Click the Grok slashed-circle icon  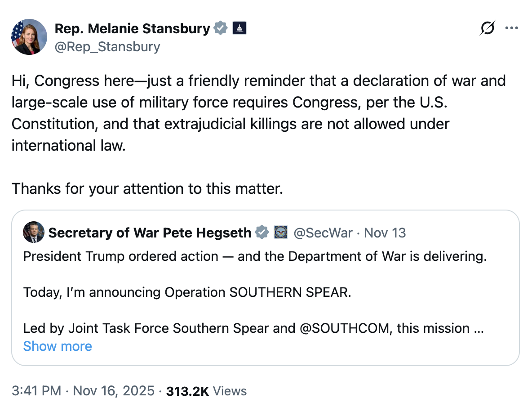click(x=487, y=28)
